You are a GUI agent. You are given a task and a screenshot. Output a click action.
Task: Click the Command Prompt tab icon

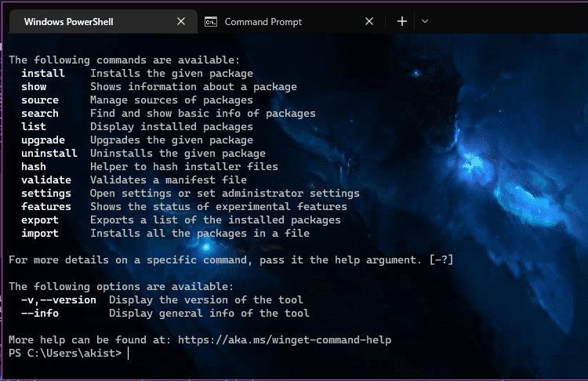(x=210, y=22)
